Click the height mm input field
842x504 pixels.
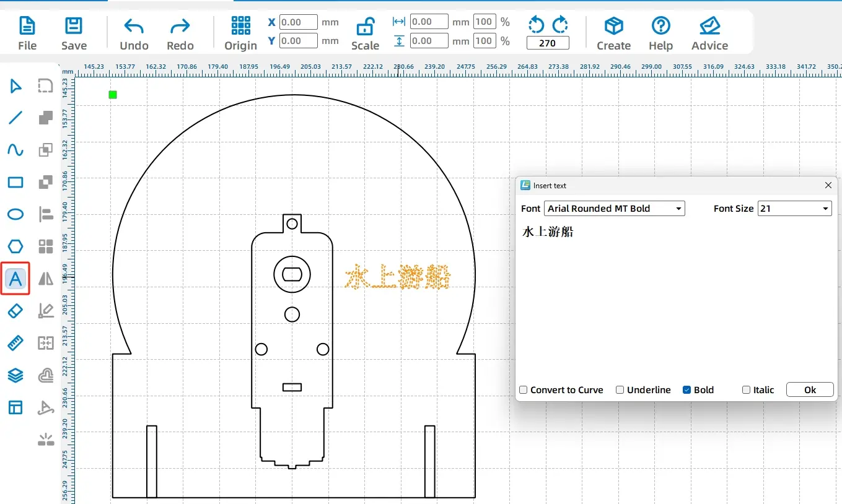click(429, 41)
